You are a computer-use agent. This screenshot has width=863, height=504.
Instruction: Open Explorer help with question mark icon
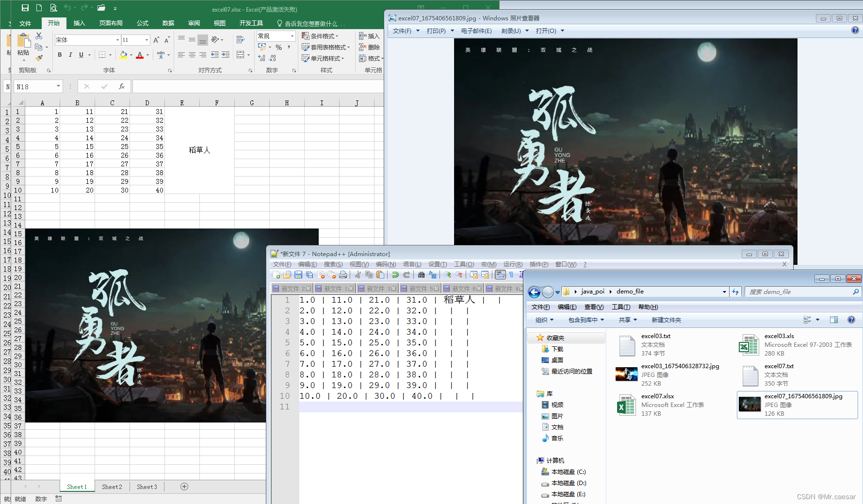point(851,320)
